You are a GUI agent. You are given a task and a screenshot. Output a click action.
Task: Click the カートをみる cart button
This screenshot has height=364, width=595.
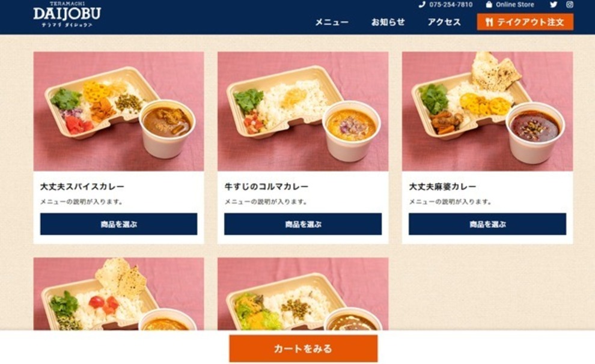303,348
